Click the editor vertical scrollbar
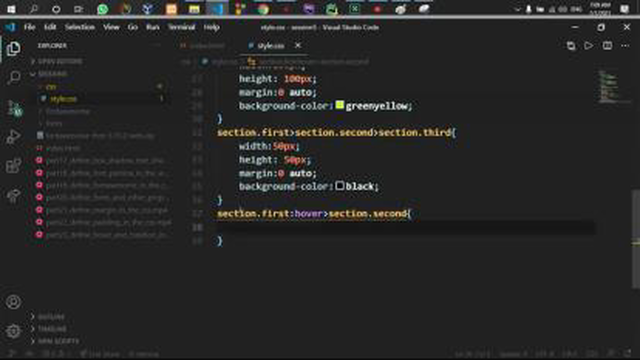 (x=636, y=239)
